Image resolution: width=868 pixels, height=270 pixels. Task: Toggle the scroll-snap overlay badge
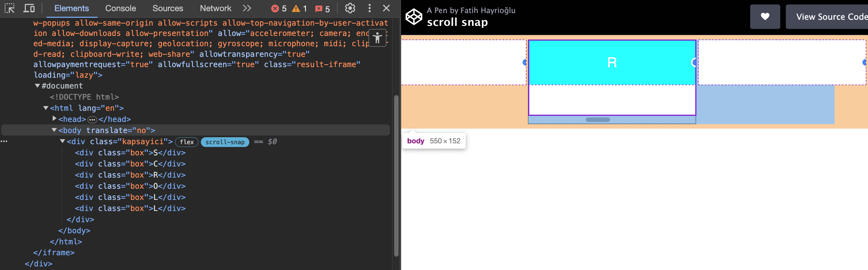225,142
